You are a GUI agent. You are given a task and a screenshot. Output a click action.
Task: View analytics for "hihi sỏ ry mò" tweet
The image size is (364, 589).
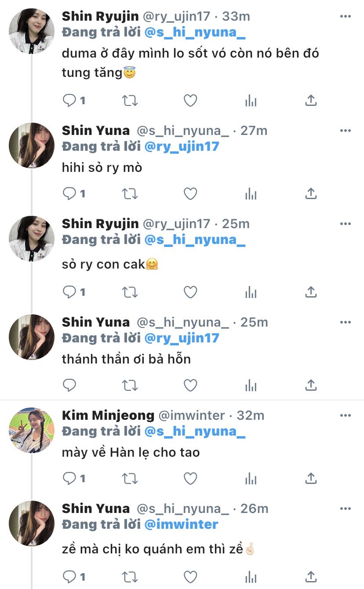pyautogui.click(x=251, y=194)
